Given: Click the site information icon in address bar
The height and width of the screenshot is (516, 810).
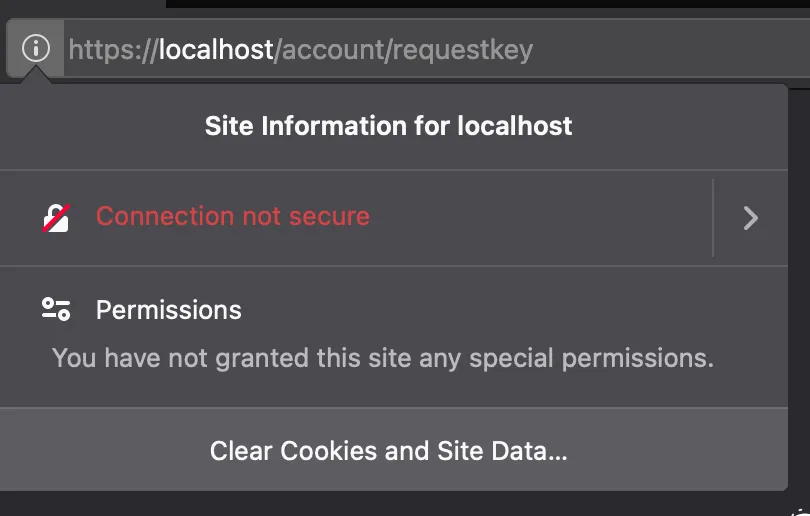Looking at the screenshot, I should [x=35, y=48].
